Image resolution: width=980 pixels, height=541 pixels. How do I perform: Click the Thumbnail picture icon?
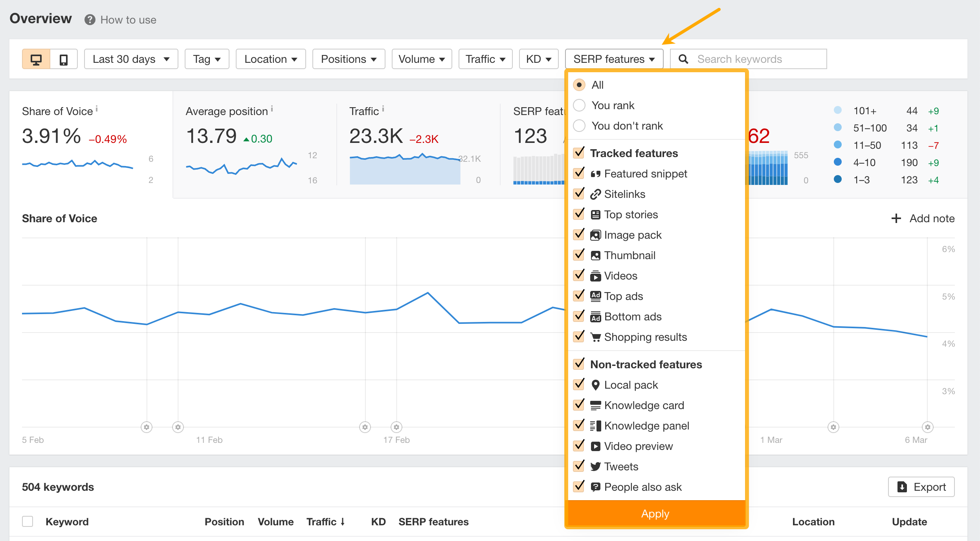(596, 256)
